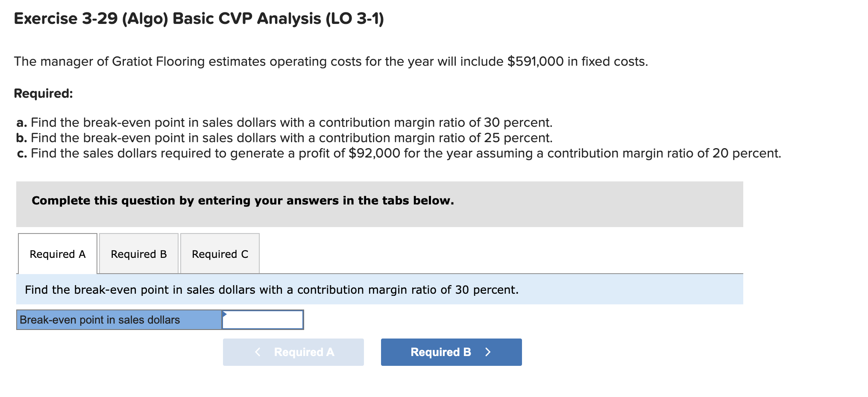Click the left chevron on the Required A button
The width and height of the screenshot is (868, 397).
click(258, 352)
